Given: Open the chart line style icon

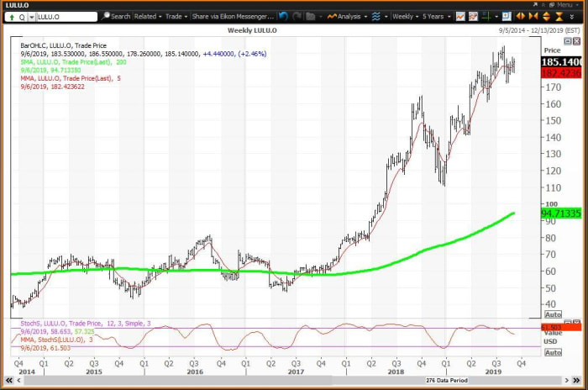Looking at the screenshot, I should pos(375,16).
